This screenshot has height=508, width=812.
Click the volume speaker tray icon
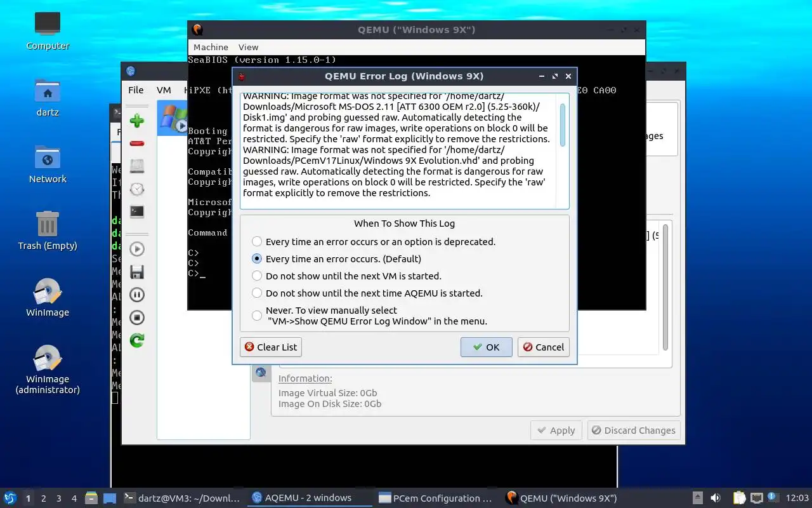pos(716,498)
